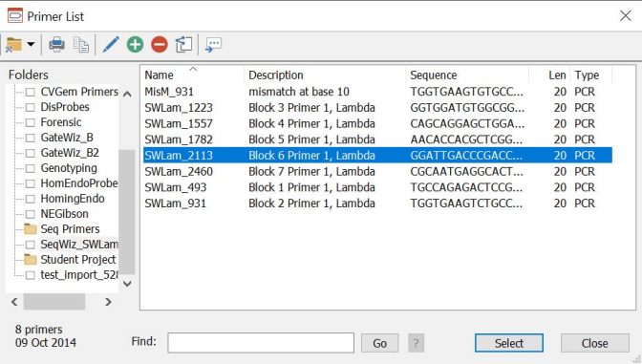The width and height of the screenshot is (642, 364).
Task: Toggle the Forensic folder checkbox
Action: (31, 122)
